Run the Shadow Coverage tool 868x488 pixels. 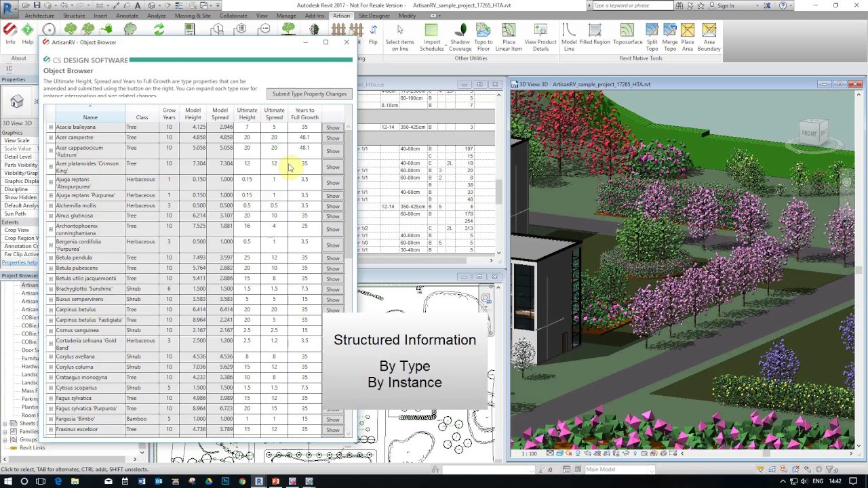click(460, 37)
